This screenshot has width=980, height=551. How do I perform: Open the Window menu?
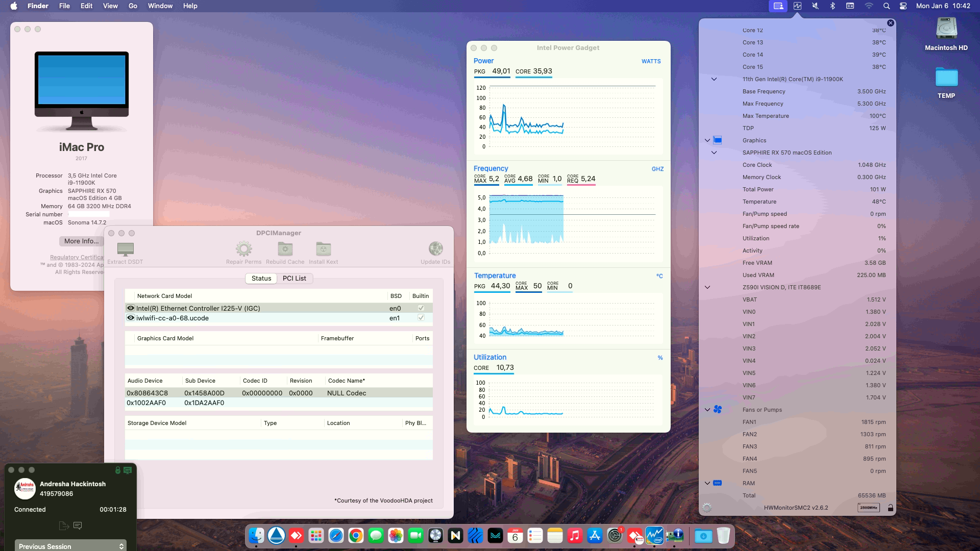(160, 6)
